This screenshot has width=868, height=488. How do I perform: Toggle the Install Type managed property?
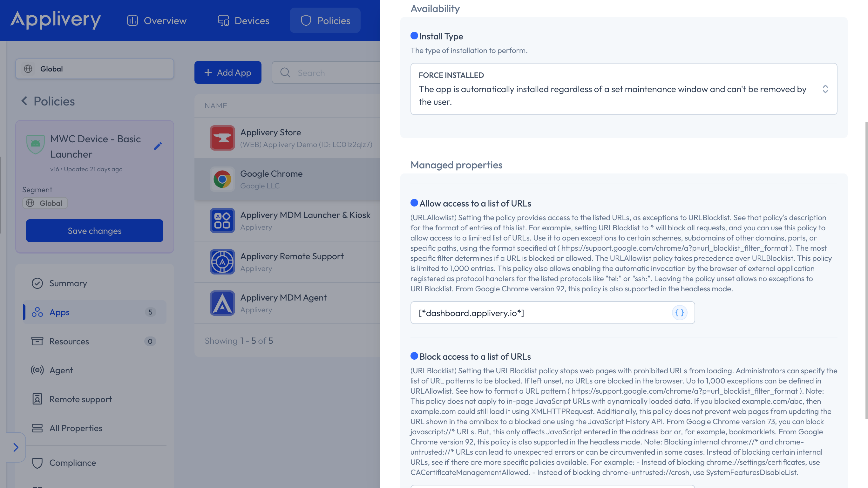click(x=414, y=36)
